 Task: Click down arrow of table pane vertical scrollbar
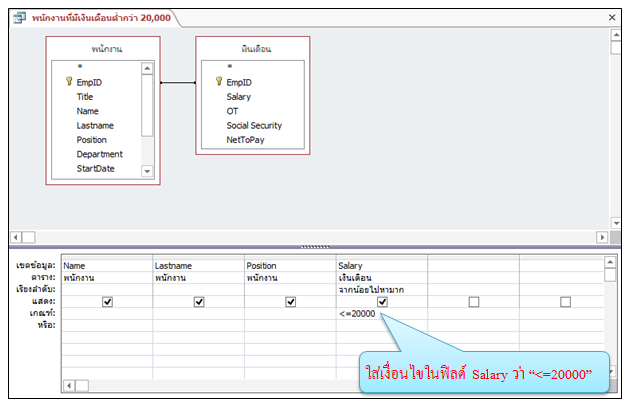[x=616, y=223]
